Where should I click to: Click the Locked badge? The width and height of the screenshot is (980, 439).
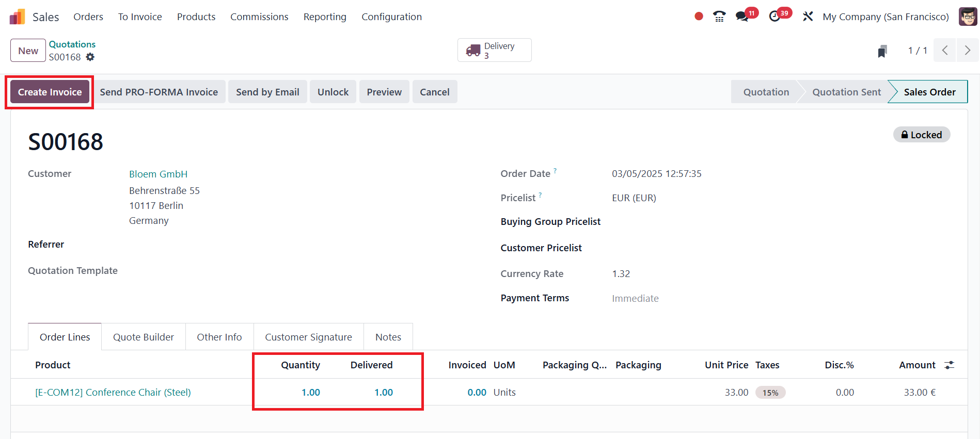[922, 135]
